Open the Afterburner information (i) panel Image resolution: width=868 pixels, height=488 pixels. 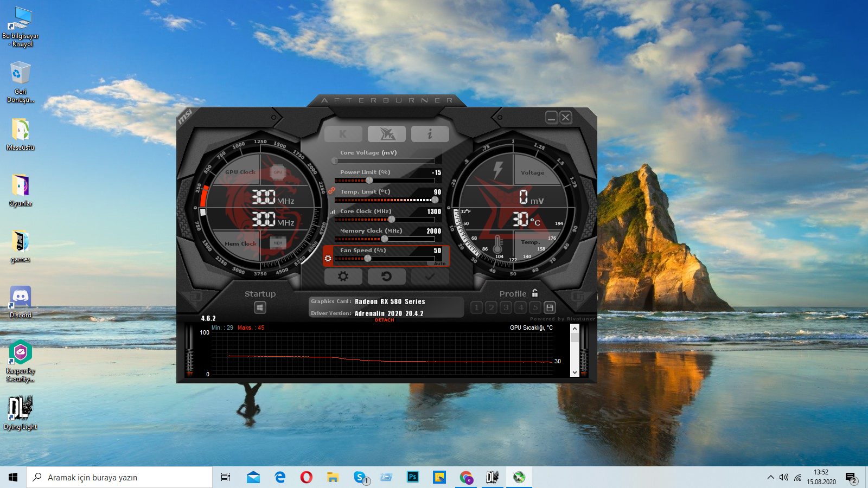coord(430,134)
